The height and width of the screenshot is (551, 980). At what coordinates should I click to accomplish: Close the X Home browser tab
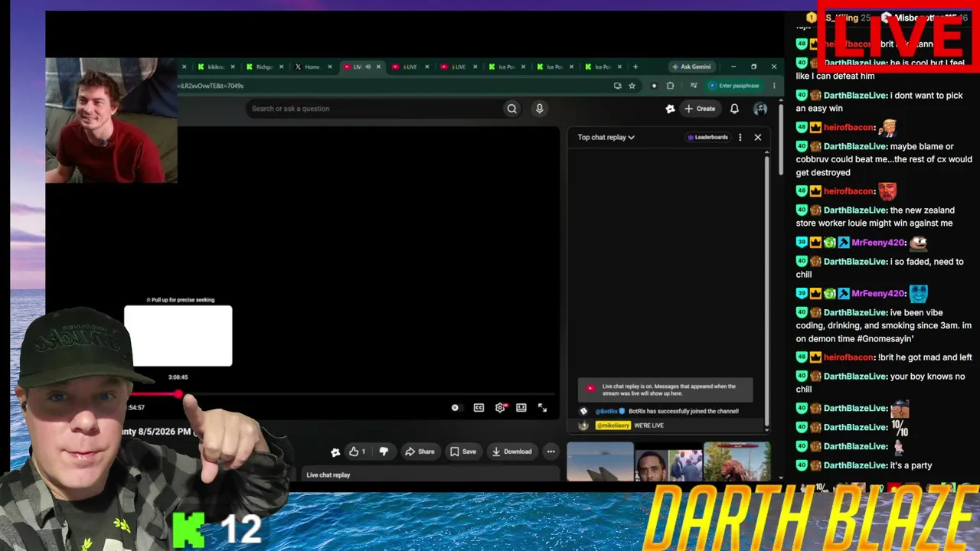pos(330,67)
